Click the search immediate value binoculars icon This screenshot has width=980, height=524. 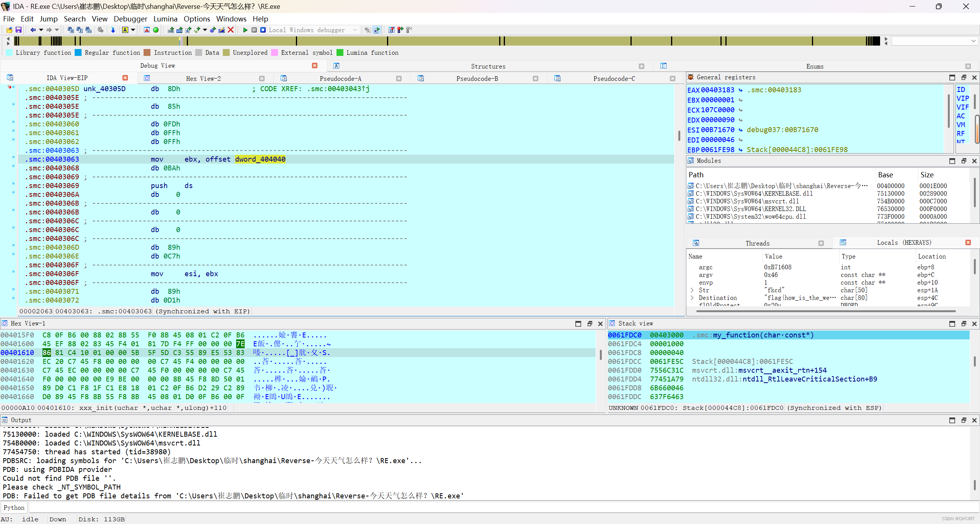pyautogui.click(x=70, y=30)
